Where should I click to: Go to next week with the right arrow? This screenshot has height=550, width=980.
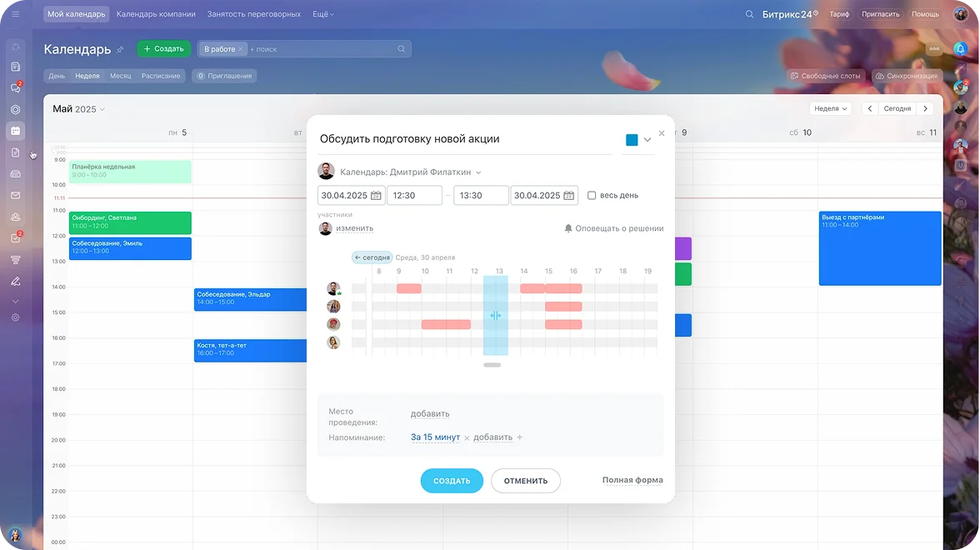click(x=926, y=108)
